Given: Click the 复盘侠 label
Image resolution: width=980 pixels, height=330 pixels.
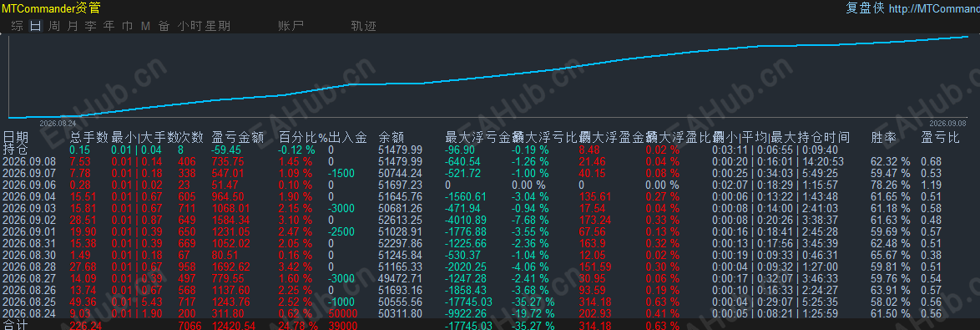Looking at the screenshot, I should (865, 8).
